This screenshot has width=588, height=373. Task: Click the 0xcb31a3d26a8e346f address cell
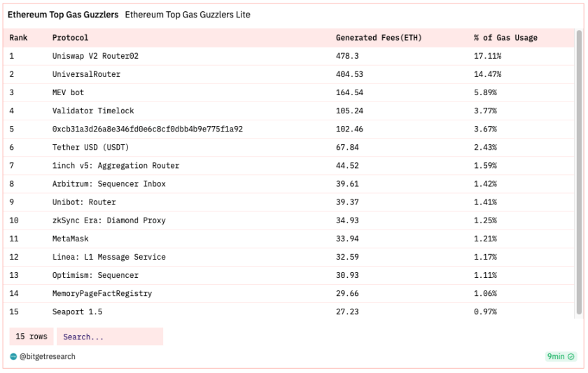148,129
